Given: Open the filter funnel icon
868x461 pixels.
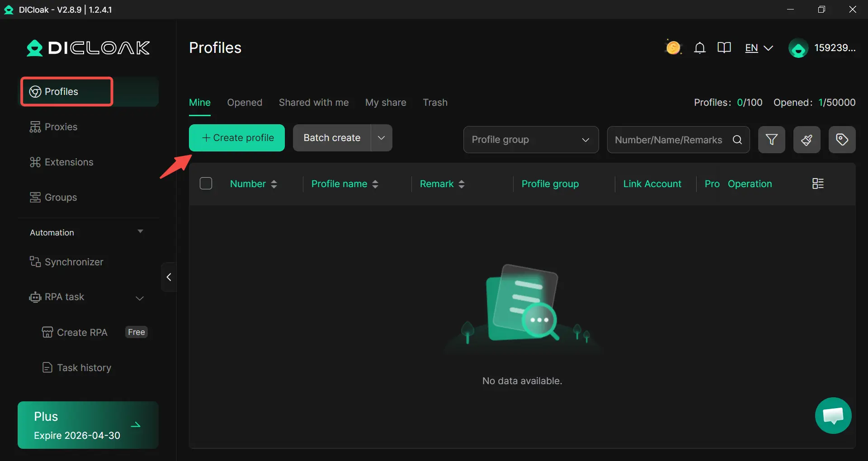Looking at the screenshot, I should 771,140.
